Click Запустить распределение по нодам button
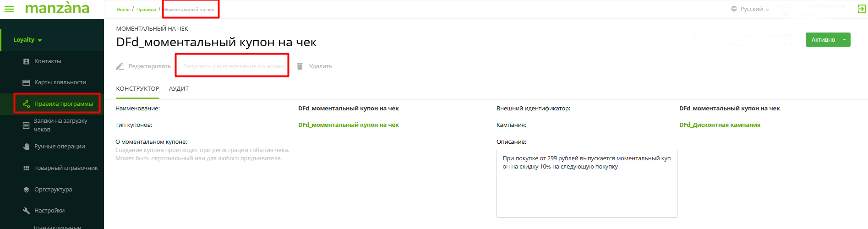Viewport: 868px width, 229px height. tap(234, 66)
